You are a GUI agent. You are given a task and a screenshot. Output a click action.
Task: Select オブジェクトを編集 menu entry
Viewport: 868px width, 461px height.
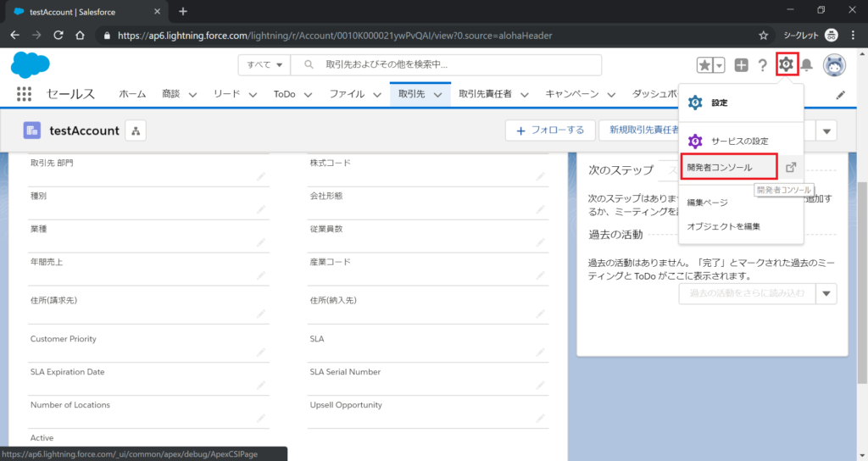[723, 226]
